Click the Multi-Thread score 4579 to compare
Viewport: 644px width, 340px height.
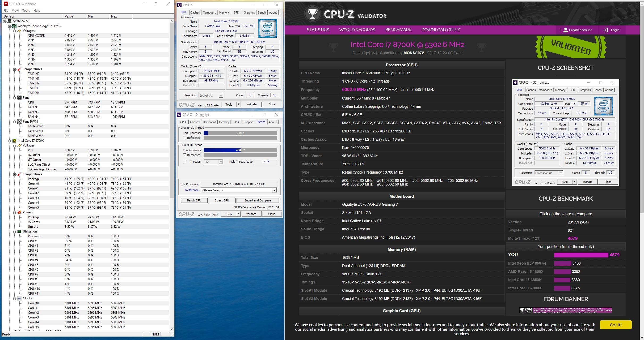573,238
